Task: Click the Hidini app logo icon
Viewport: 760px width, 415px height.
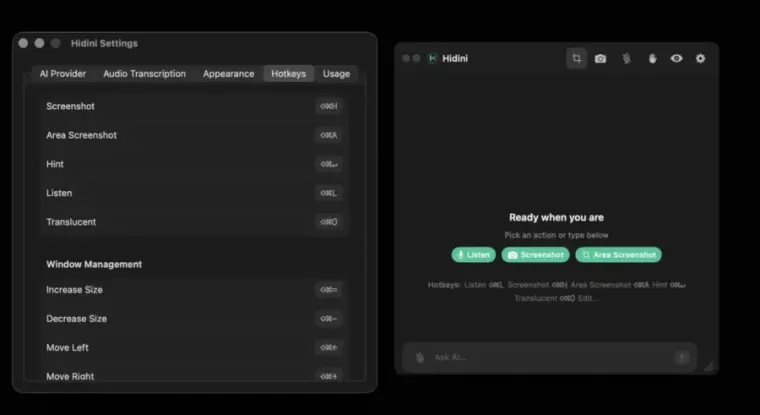Action: click(432, 59)
